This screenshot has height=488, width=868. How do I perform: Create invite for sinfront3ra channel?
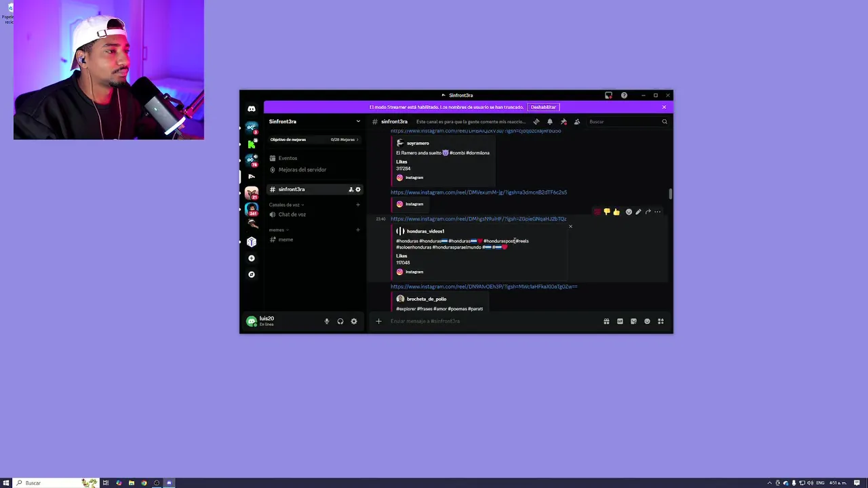(x=351, y=190)
